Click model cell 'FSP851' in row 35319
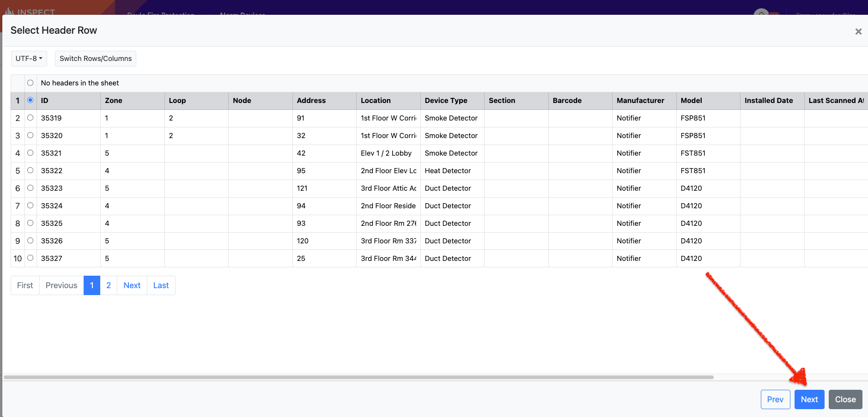 708,118
